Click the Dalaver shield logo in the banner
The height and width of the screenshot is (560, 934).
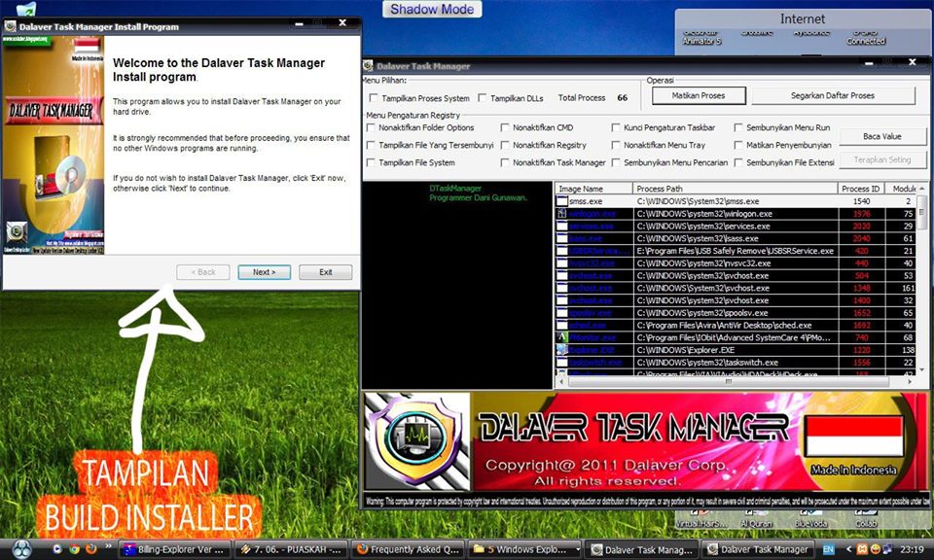point(416,441)
